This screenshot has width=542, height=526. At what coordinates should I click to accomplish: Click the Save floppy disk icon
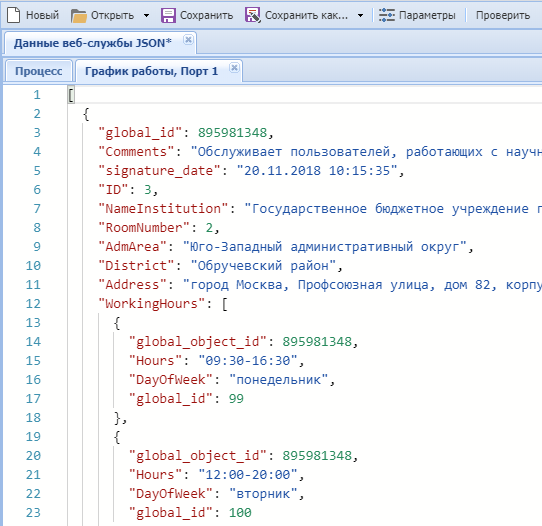(x=168, y=16)
